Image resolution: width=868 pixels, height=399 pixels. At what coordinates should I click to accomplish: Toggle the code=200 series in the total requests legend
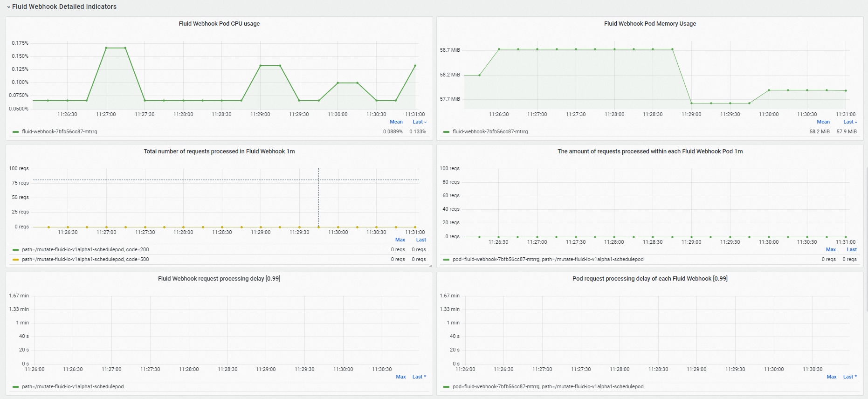pos(85,250)
